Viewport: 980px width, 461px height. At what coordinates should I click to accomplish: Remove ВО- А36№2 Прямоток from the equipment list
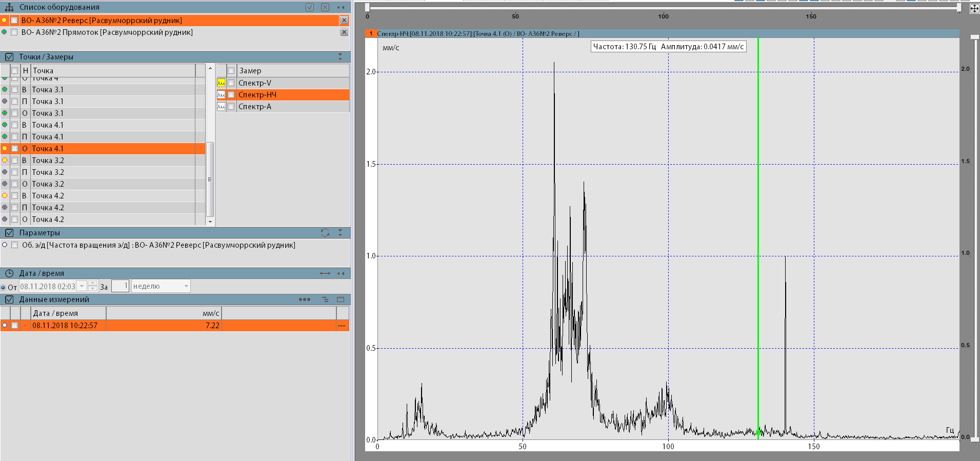click(x=344, y=32)
